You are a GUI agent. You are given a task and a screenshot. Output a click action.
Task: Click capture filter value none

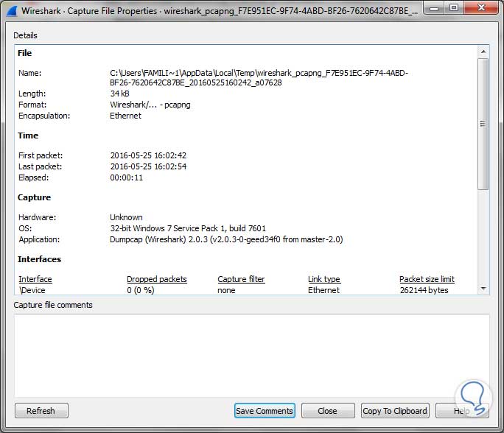(x=226, y=290)
